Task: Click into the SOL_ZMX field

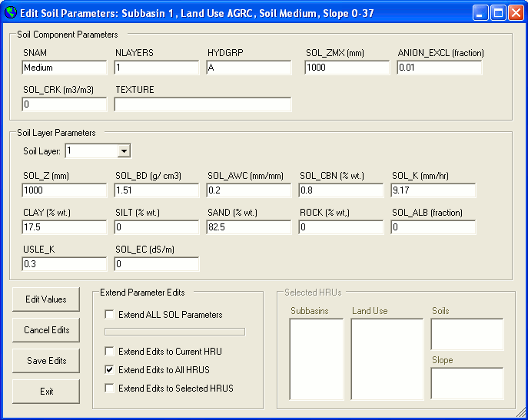Action: click(347, 68)
